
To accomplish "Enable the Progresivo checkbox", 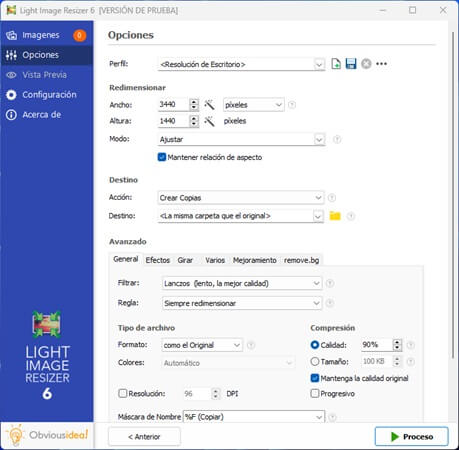I will click(x=314, y=393).
